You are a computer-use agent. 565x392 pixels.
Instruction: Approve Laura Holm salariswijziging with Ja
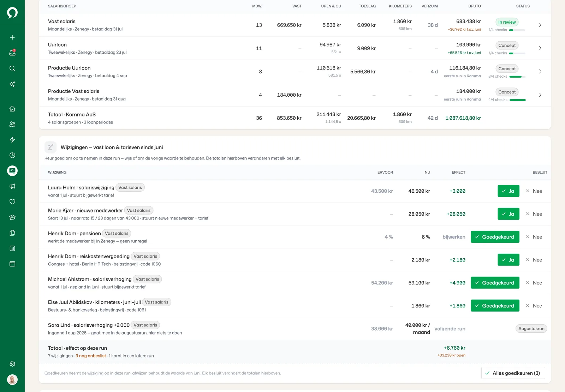tap(509, 191)
